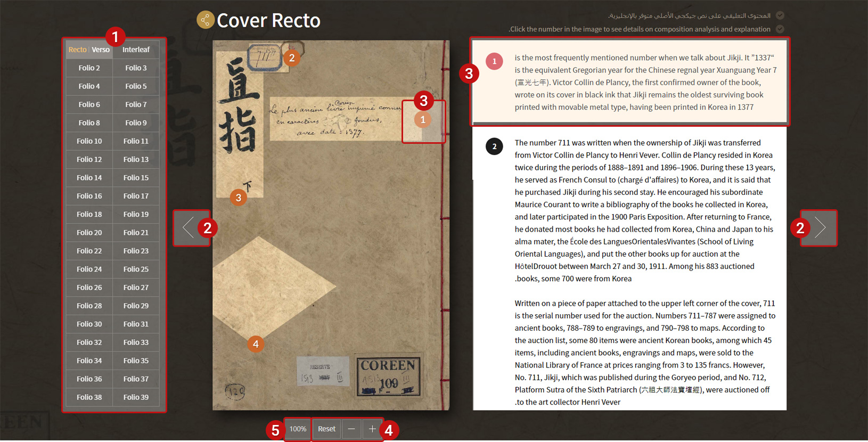Open Folio 2
This screenshot has width=868, height=442.
[89, 68]
